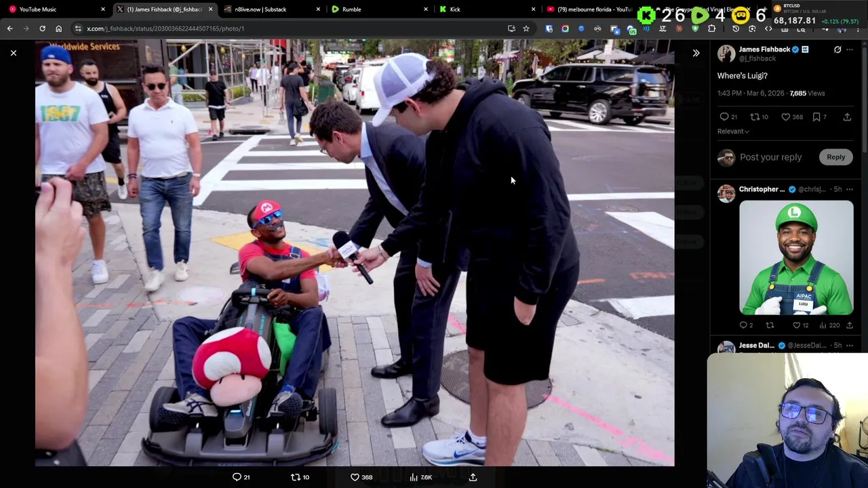Click the heart icon with 368 below the photo
Screen dimensions: 868x488
pyautogui.click(x=355, y=477)
